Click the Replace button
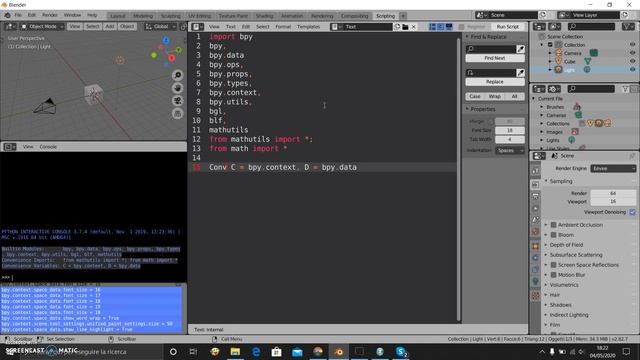 [x=495, y=82]
